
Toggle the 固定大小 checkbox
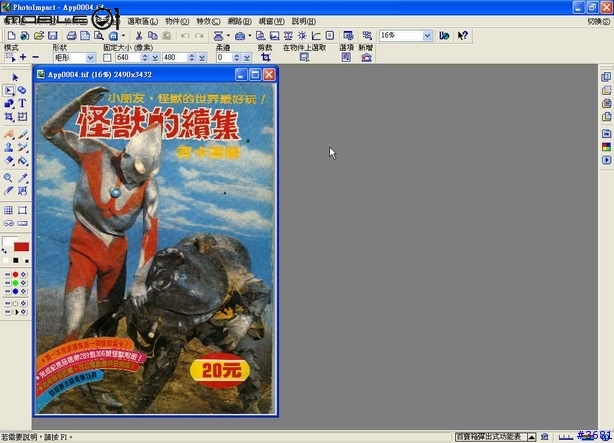coord(107,58)
